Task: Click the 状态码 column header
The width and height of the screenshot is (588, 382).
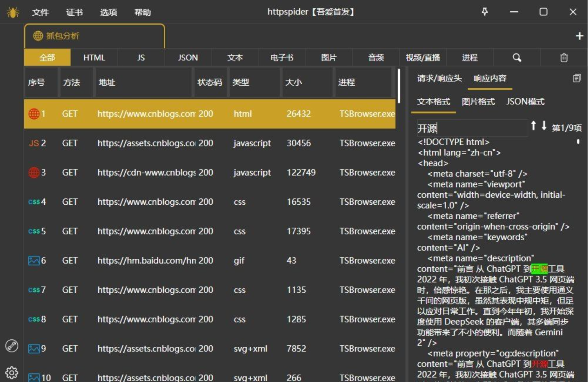Action: pos(210,82)
